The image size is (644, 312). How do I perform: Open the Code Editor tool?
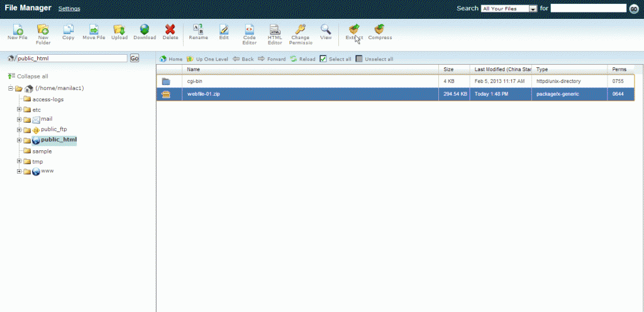point(249,30)
